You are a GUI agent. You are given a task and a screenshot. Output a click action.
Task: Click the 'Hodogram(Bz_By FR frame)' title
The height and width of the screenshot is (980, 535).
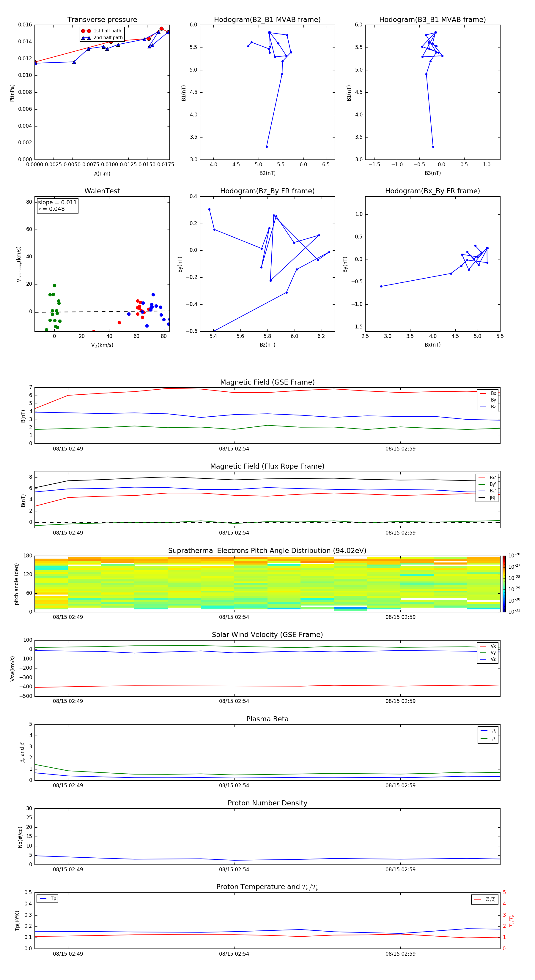(267, 191)
